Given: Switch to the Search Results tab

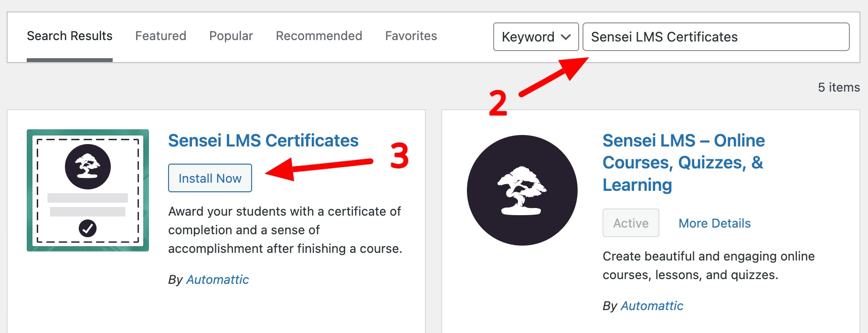Looking at the screenshot, I should 70,36.
